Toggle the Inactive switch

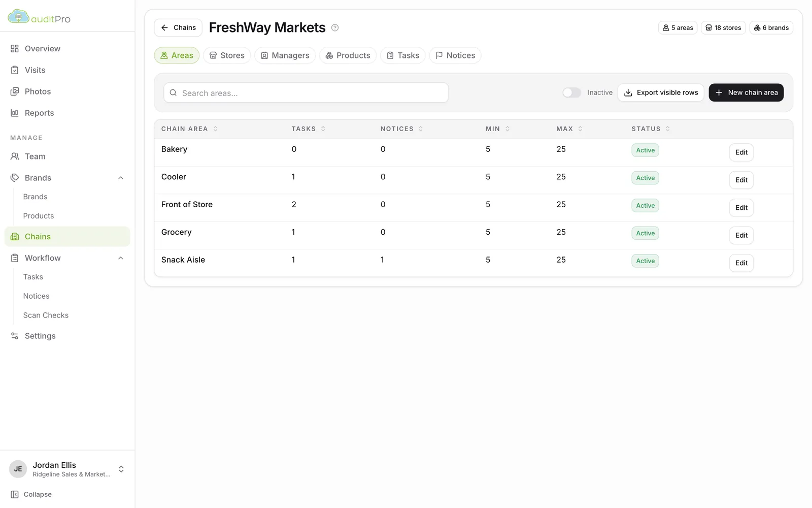pos(571,92)
